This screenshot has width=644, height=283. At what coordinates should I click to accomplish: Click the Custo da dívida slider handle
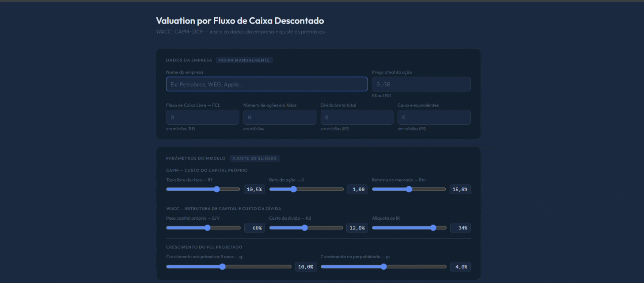[x=304, y=228]
